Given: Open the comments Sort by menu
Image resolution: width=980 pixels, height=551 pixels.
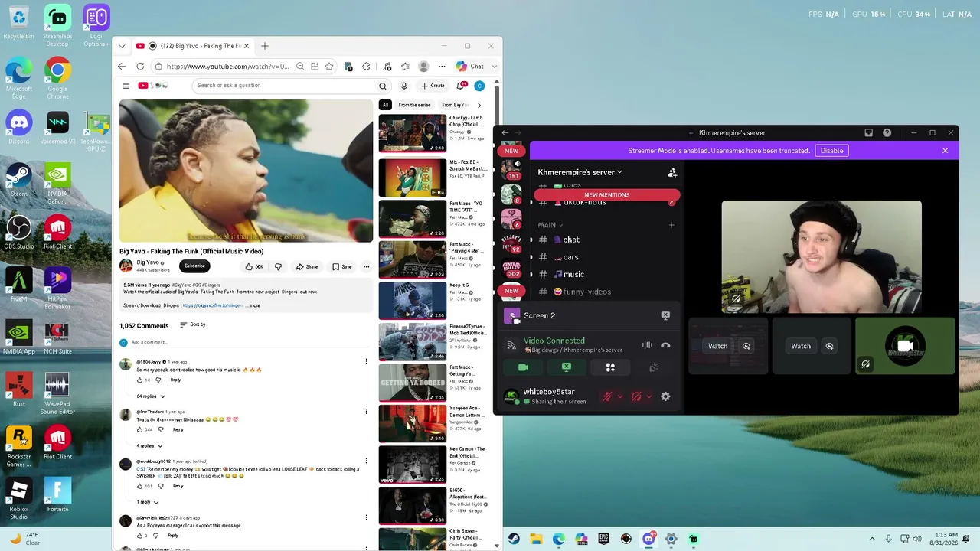Looking at the screenshot, I should click(x=192, y=325).
